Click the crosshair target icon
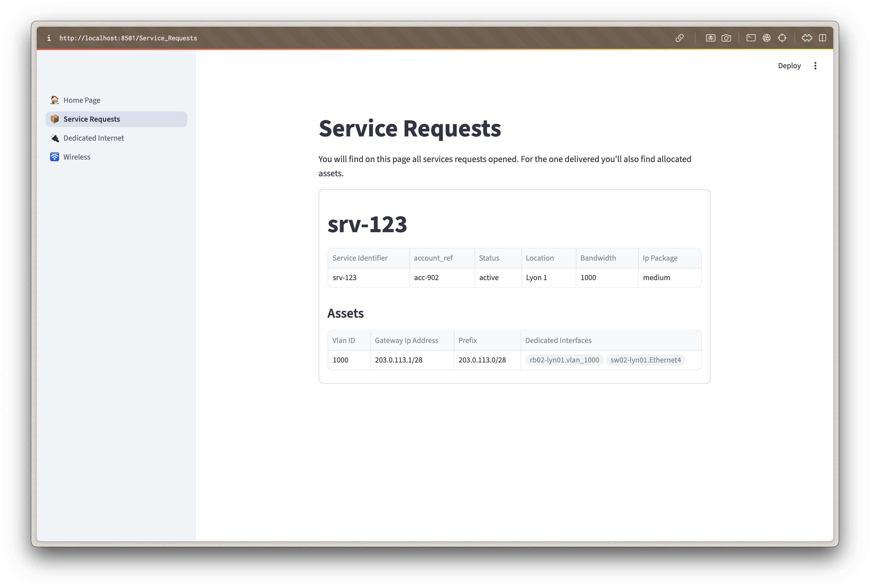Viewport: 870px width, 588px height. 782,38
